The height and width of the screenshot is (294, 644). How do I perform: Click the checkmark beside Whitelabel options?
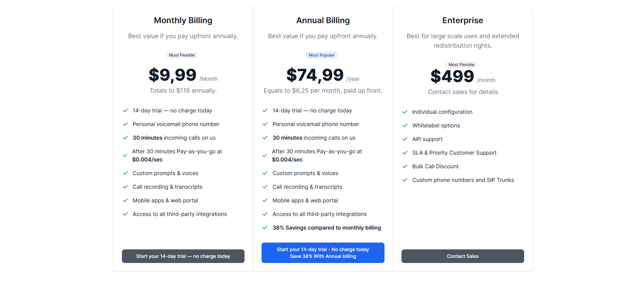tap(405, 125)
